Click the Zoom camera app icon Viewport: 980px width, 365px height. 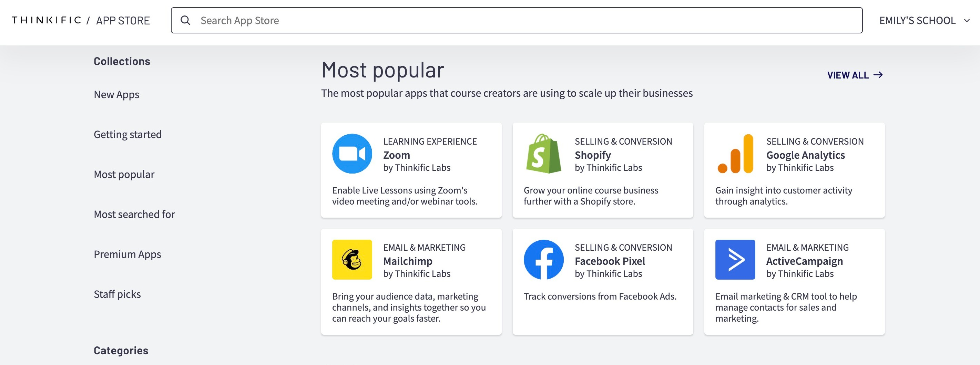(352, 154)
